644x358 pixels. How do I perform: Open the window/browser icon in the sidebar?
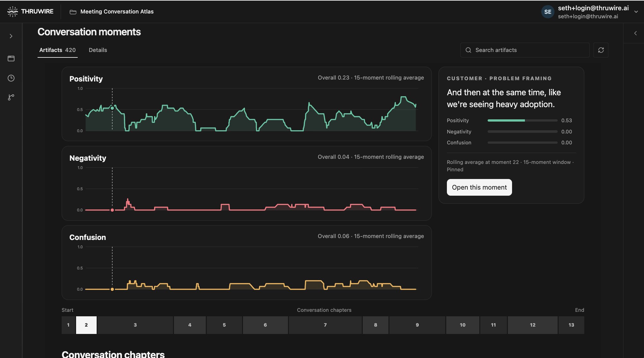tap(11, 58)
